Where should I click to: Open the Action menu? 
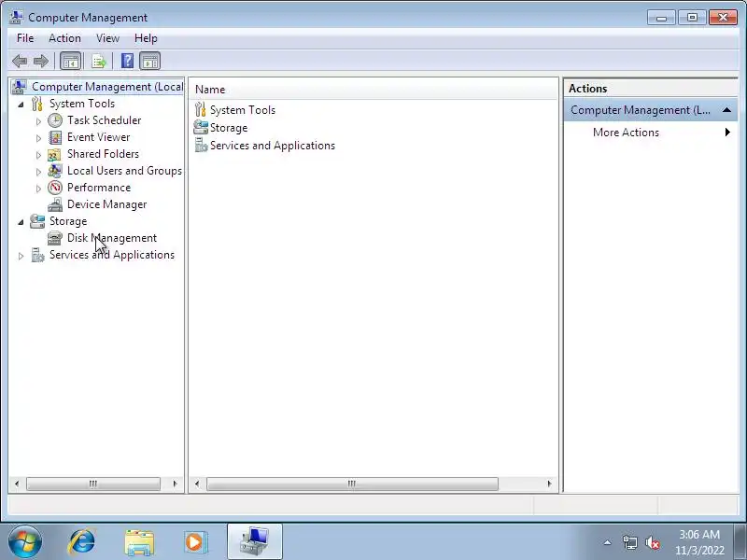click(x=64, y=38)
